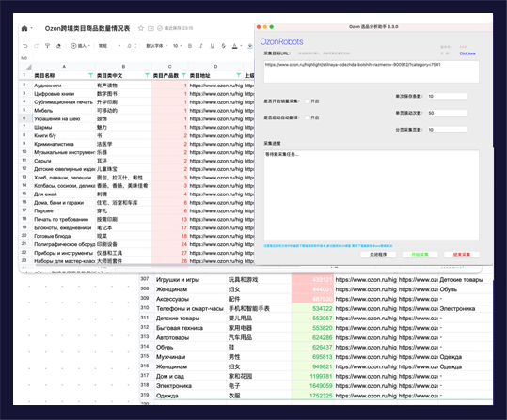Click the yellow minimize button of OzonRobots window
The image size is (507, 420).
coord(265,27)
